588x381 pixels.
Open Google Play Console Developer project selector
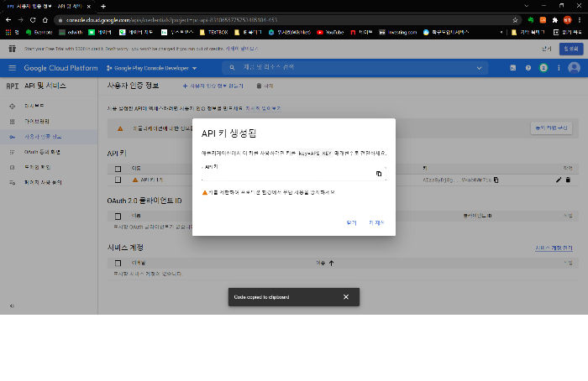tap(151, 68)
